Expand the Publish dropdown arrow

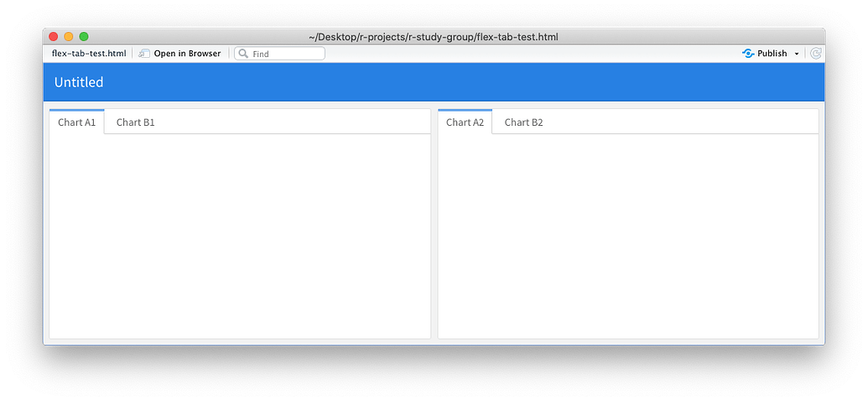click(797, 55)
